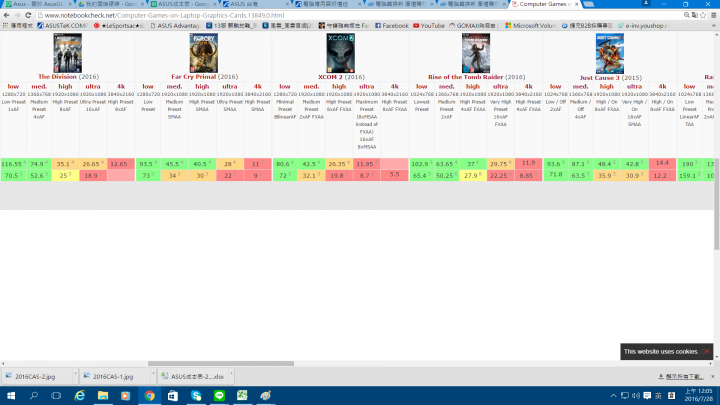This screenshot has height=405, width=720.
Task: Open Skype from taskbar
Action: 196,395
